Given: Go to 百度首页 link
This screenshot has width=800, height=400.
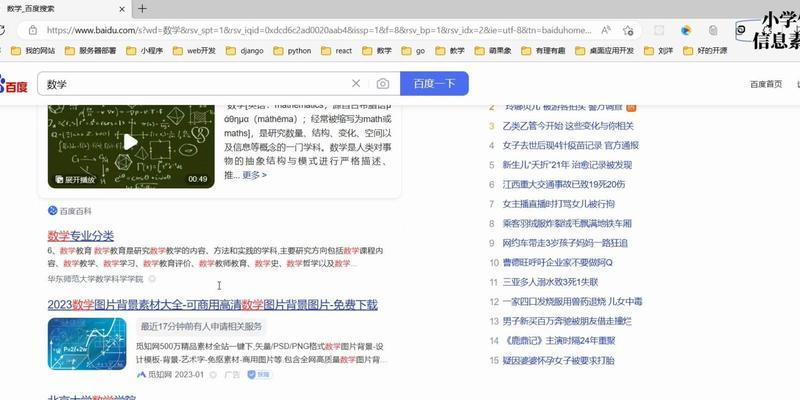Looking at the screenshot, I should tap(766, 84).
